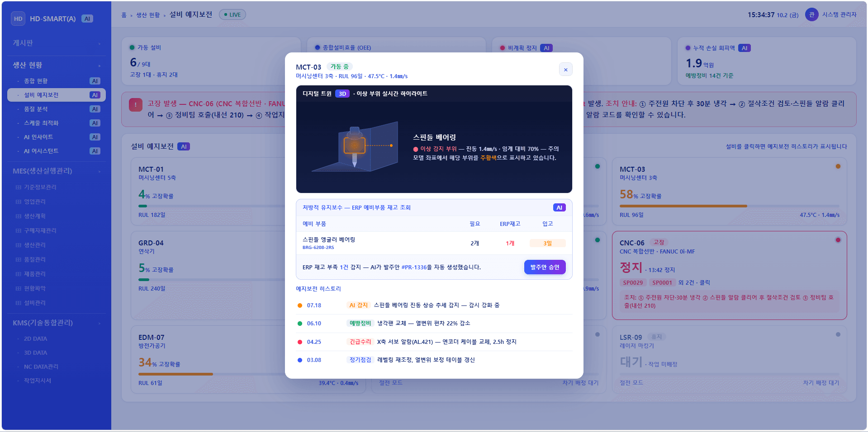The width and height of the screenshot is (868, 432).
Task: Click the orange dot on 07.18 history entry
Action: pyautogui.click(x=299, y=305)
